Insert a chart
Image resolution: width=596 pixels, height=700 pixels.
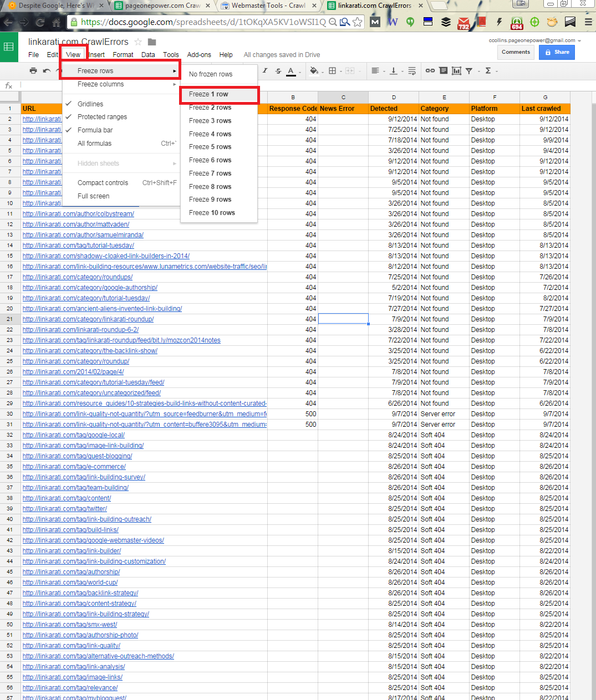(456, 71)
